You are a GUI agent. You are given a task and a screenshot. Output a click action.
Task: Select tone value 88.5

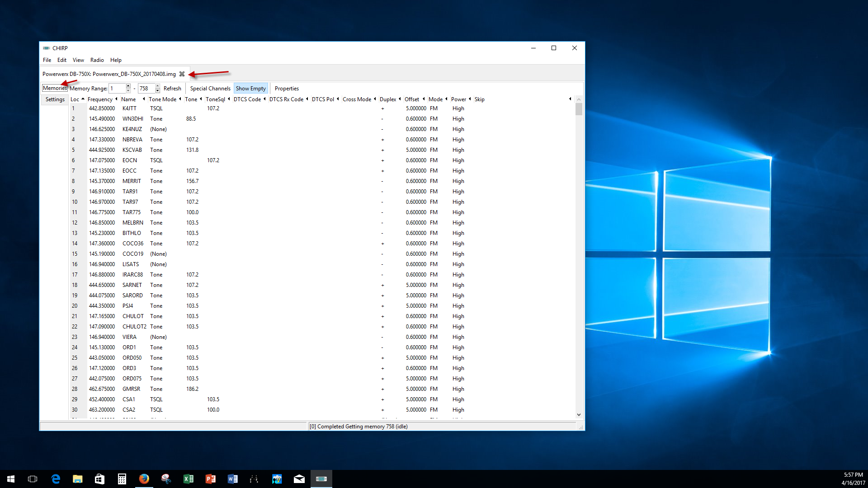(x=191, y=119)
